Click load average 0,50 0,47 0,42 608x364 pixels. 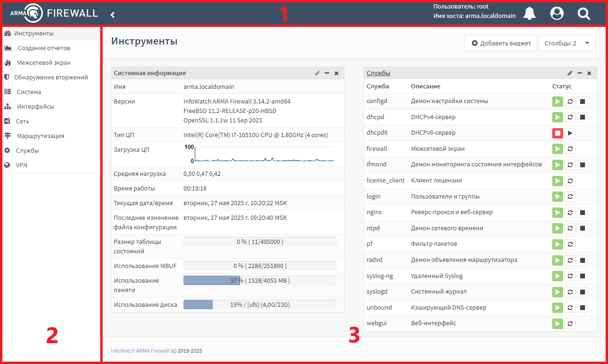pyautogui.click(x=202, y=173)
